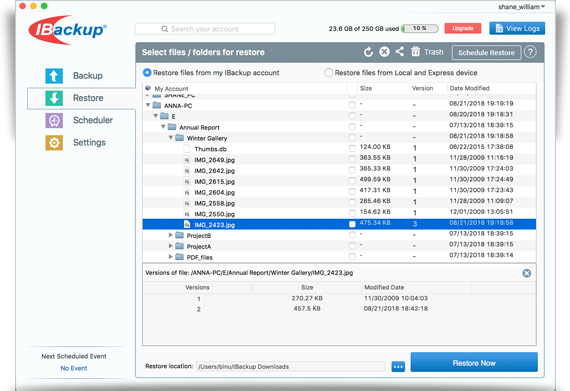Click the Backup up-arrow icon

(54, 76)
